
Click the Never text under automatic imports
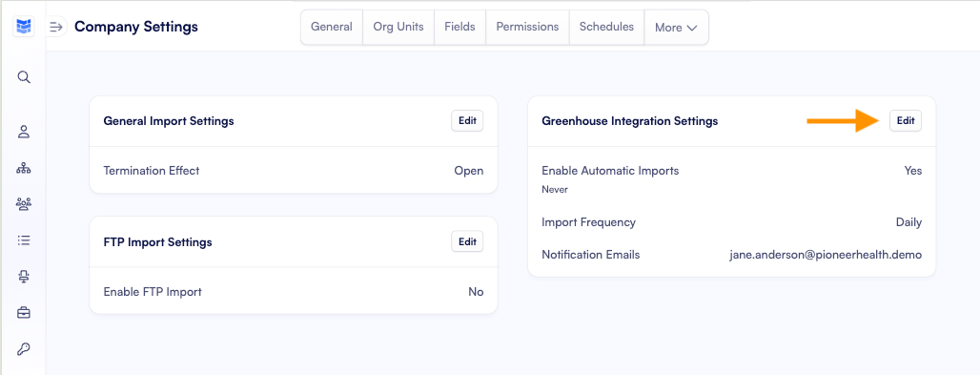(x=555, y=189)
